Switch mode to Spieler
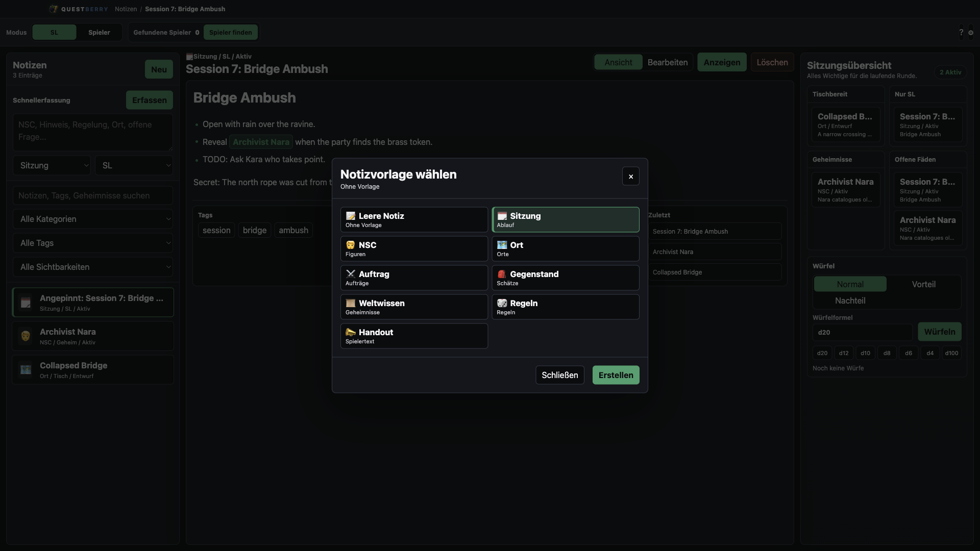980x551 pixels. click(x=99, y=32)
